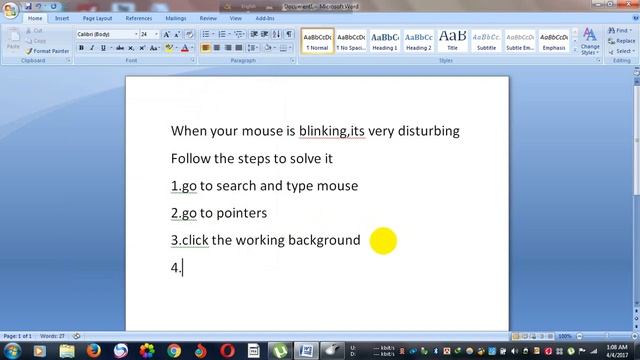This screenshot has height=360, width=640.
Task: Open the Windows Start menu
Action: (12, 351)
